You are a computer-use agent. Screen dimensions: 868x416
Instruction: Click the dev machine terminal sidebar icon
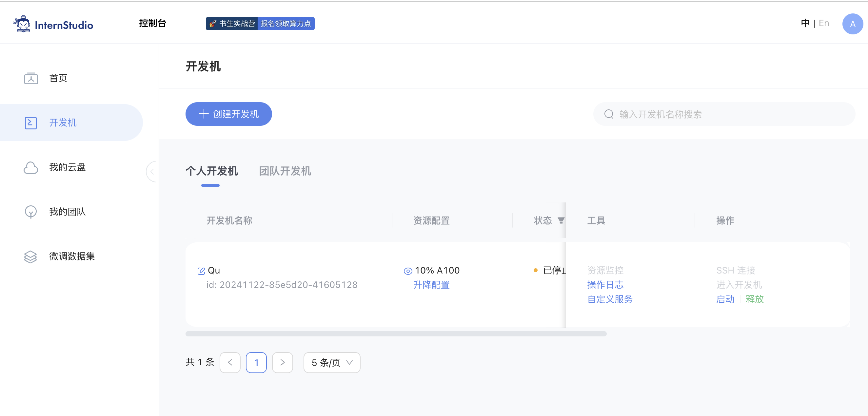tap(31, 123)
